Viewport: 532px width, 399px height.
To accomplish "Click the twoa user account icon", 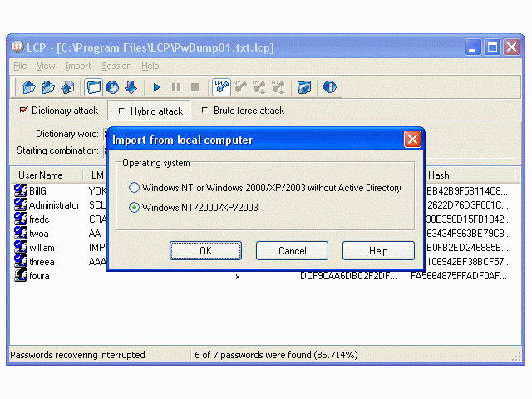I will [21, 233].
